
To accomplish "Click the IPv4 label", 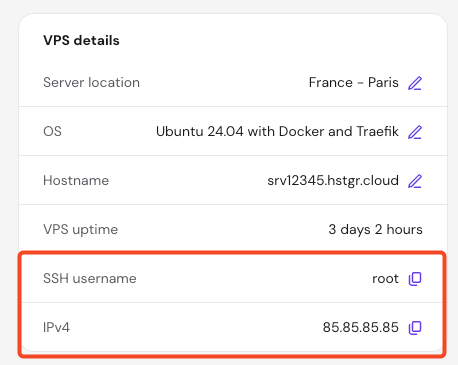I will 56,327.
